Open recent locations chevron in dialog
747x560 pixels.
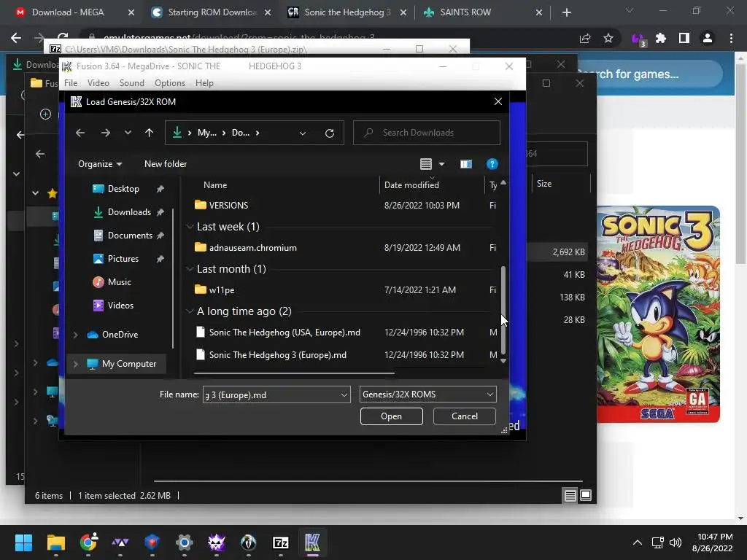tap(128, 133)
